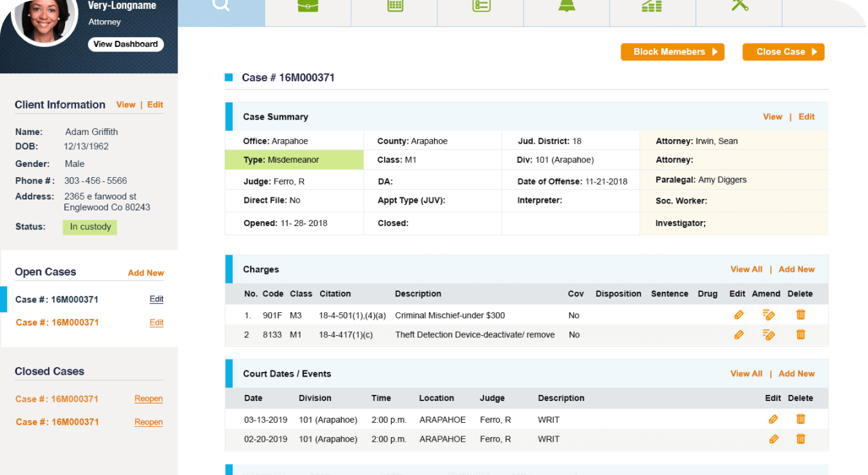This screenshot has width=868, height=475.
Task: Edit the Client Information section
Action: coord(155,104)
